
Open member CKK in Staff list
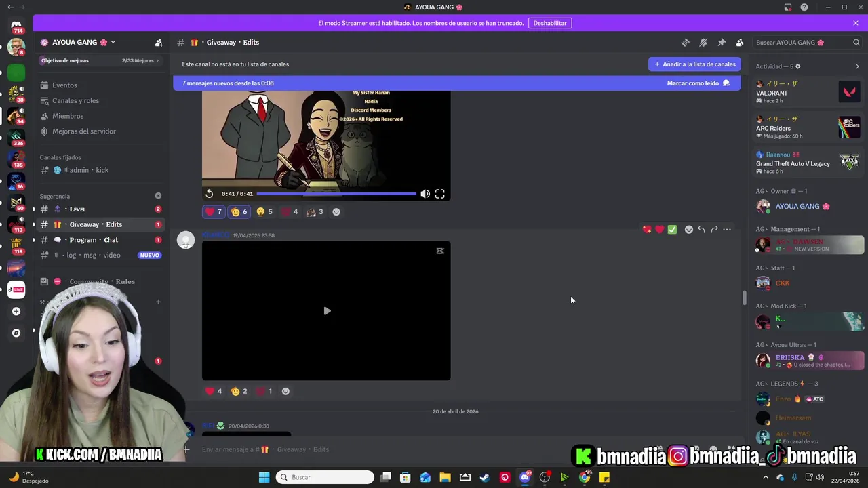tap(808, 283)
